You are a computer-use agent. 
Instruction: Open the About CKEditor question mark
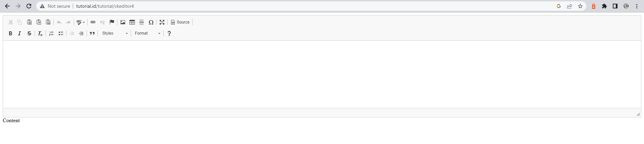click(x=169, y=33)
